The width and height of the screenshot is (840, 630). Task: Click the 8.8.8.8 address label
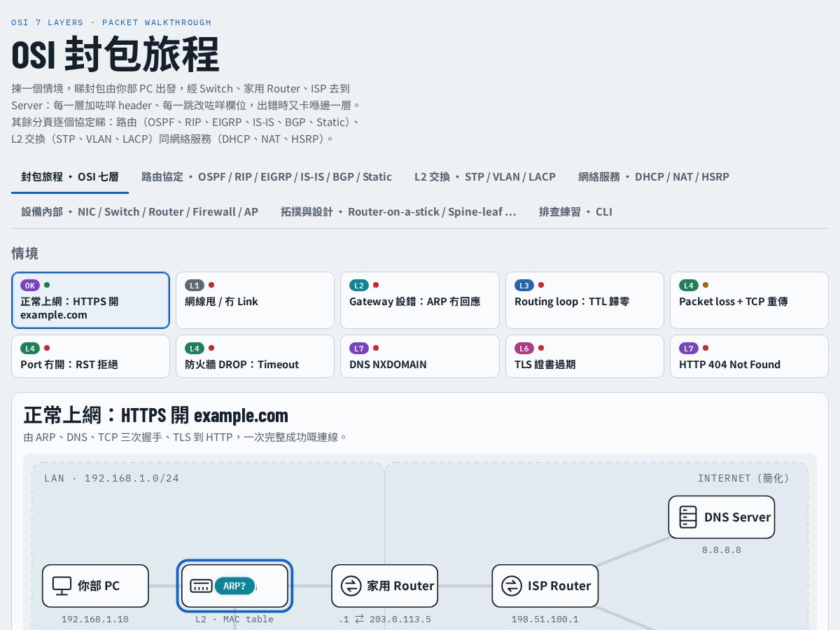click(x=722, y=550)
